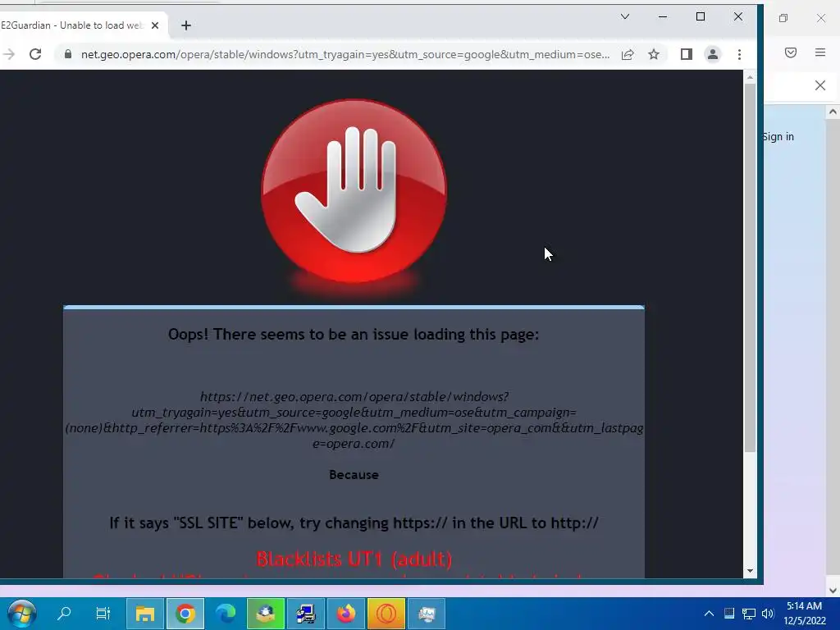Open the Chrome profile avatar menu

coord(713,54)
